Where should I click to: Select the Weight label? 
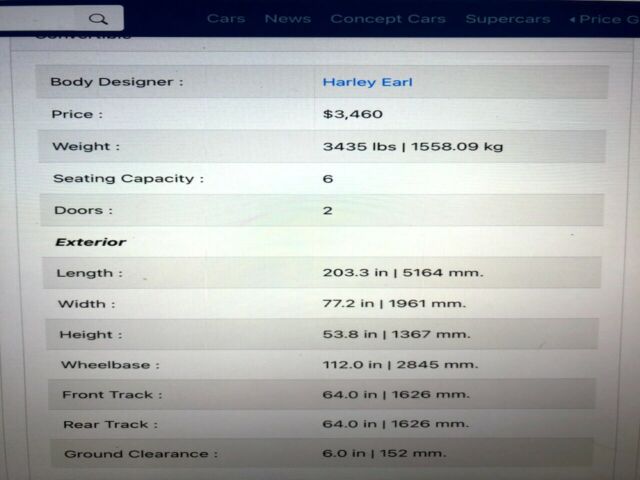click(86, 146)
